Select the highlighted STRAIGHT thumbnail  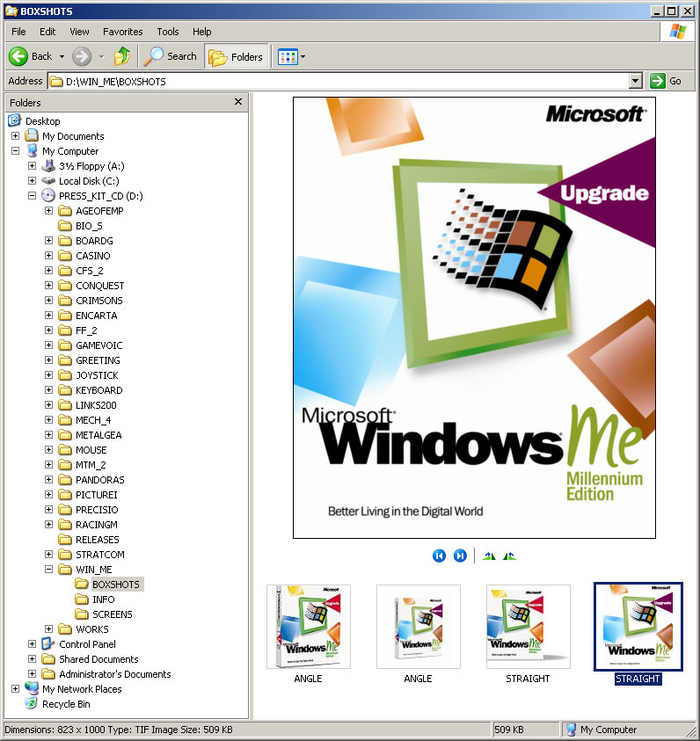coord(638,627)
